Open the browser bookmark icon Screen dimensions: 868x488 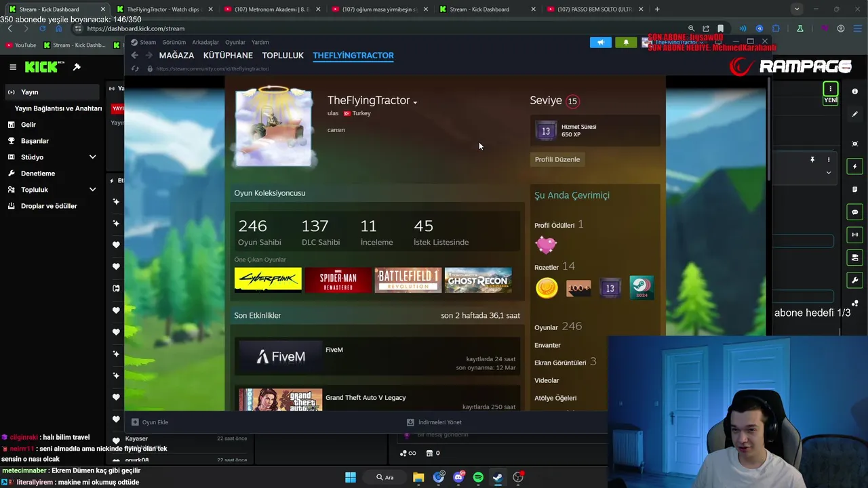tap(720, 28)
